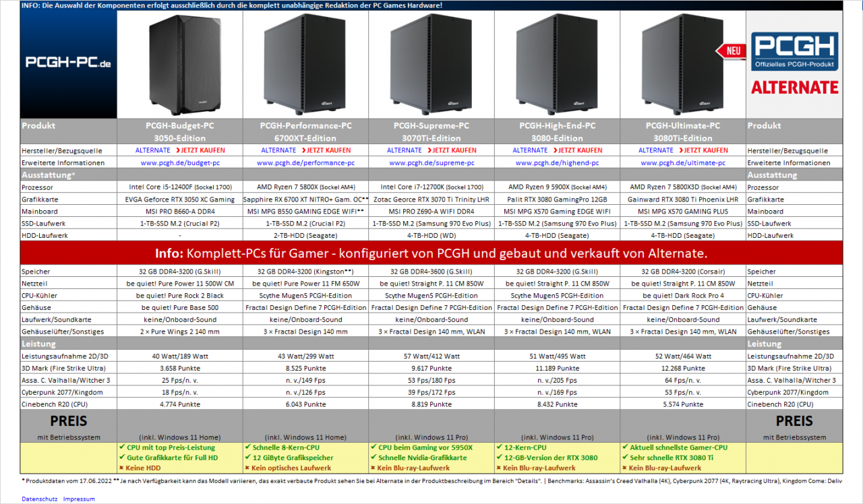Click ALTERNATE link for the Supreme-PC
The image size is (863, 504).
click(x=405, y=150)
